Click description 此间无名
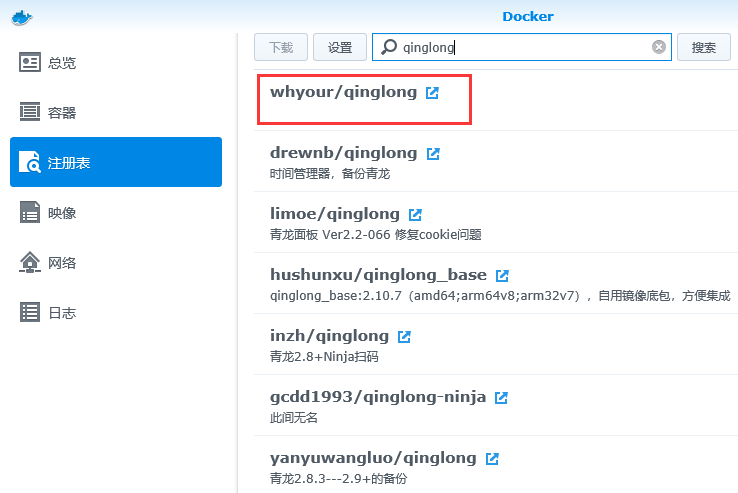The width and height of the screenshot is (738, 493). [294, 418]
